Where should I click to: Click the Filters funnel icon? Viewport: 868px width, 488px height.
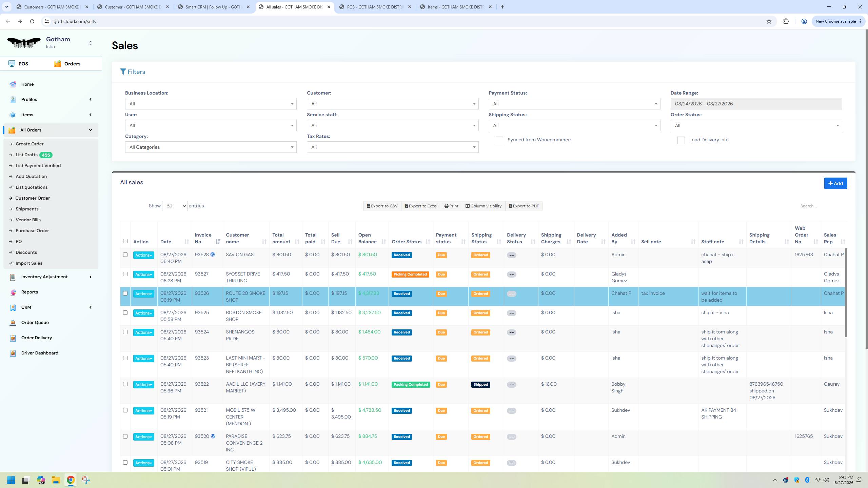[123, 72]
